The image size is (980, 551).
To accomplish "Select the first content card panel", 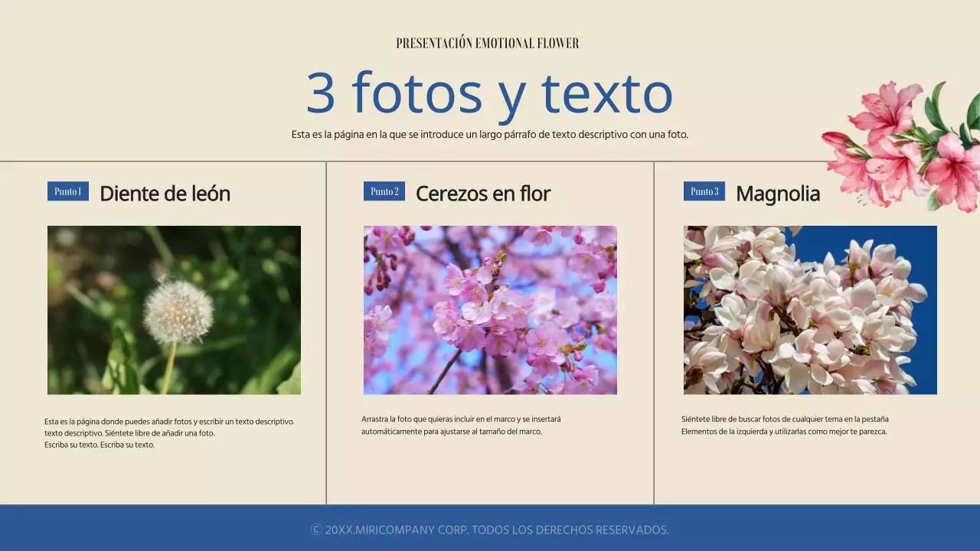I will 164,329.
